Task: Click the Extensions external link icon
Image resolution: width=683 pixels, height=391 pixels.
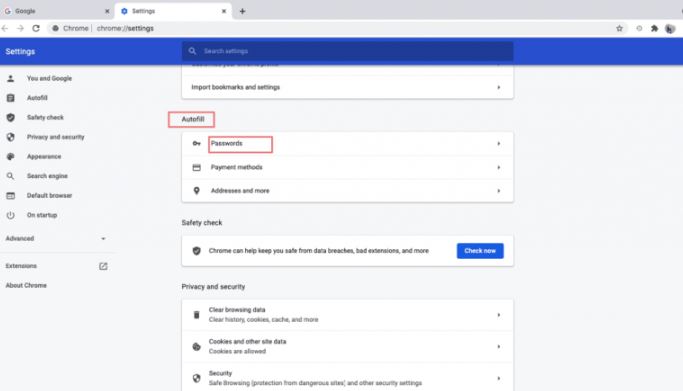Action: coord(103,266)
